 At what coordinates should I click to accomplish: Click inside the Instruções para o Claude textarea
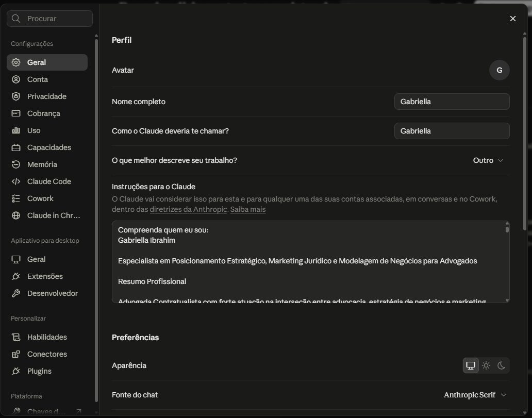(x=310, y=262)
